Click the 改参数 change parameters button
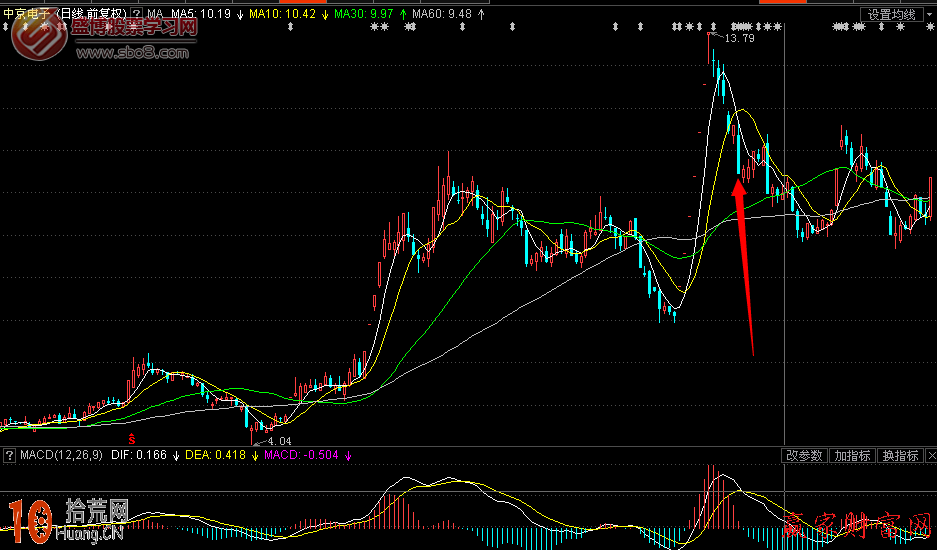The height and width of the screenshot is (550, 937). click(x=804, y=456)
